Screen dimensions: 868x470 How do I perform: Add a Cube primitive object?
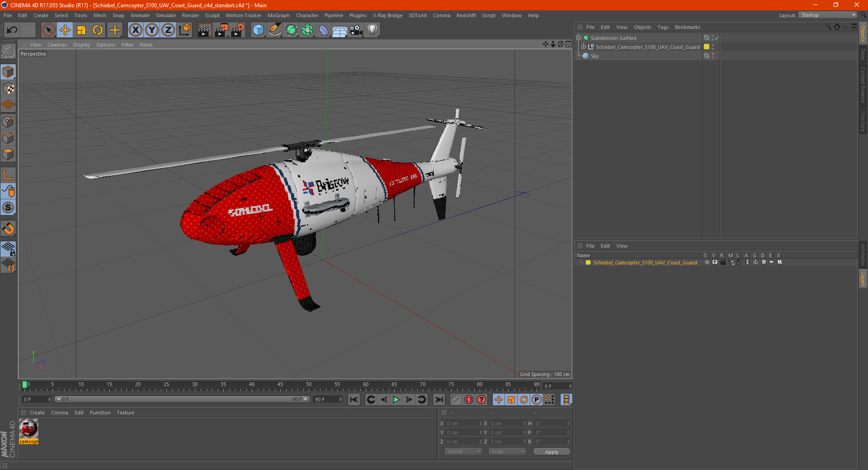(x=258, y=30)
